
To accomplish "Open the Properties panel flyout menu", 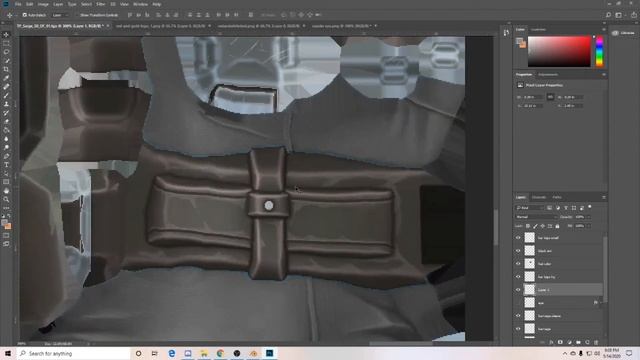I will point(604,75).
